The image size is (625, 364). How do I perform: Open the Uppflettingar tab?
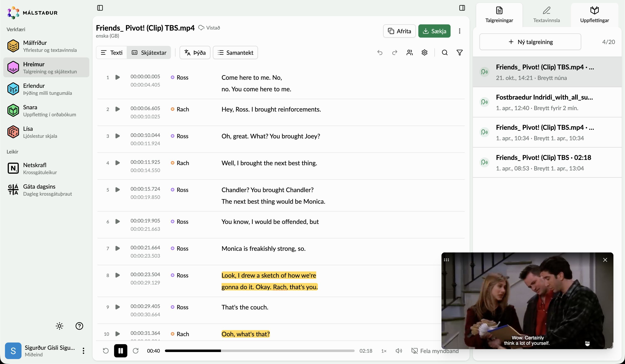594,15
